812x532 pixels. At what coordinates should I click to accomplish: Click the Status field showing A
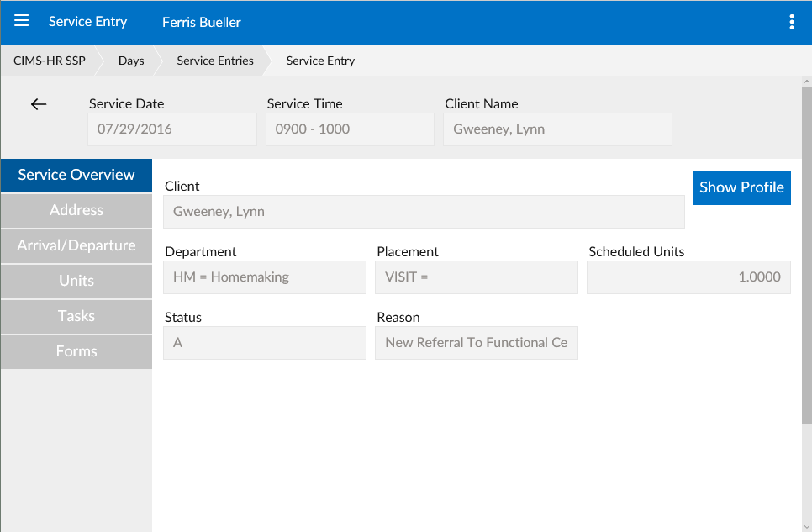pos(265,342)
